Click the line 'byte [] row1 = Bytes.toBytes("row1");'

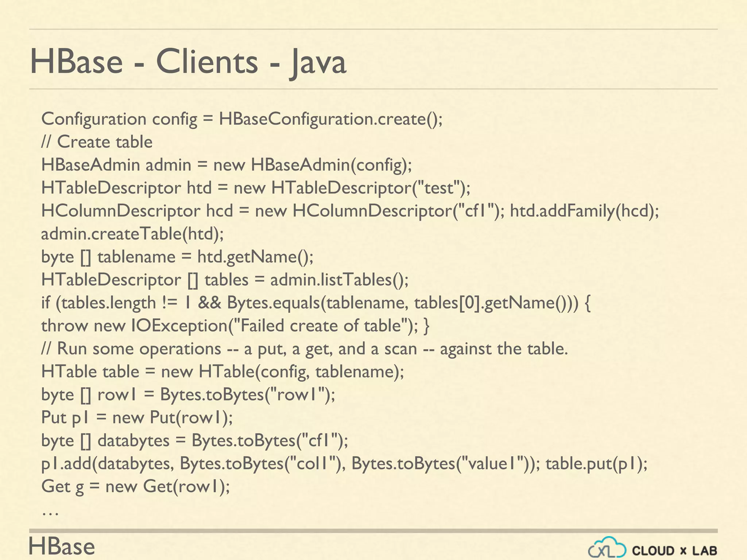coord(188,395)
